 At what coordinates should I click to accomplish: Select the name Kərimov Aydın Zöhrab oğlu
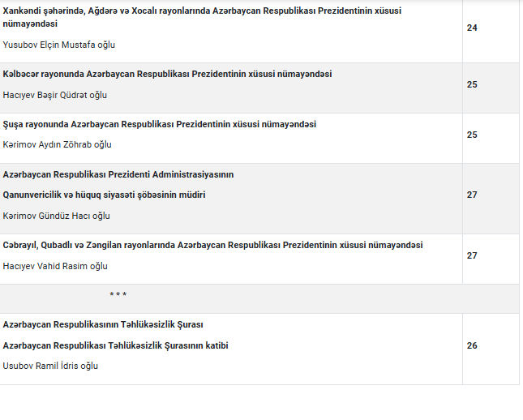(58, 145)
